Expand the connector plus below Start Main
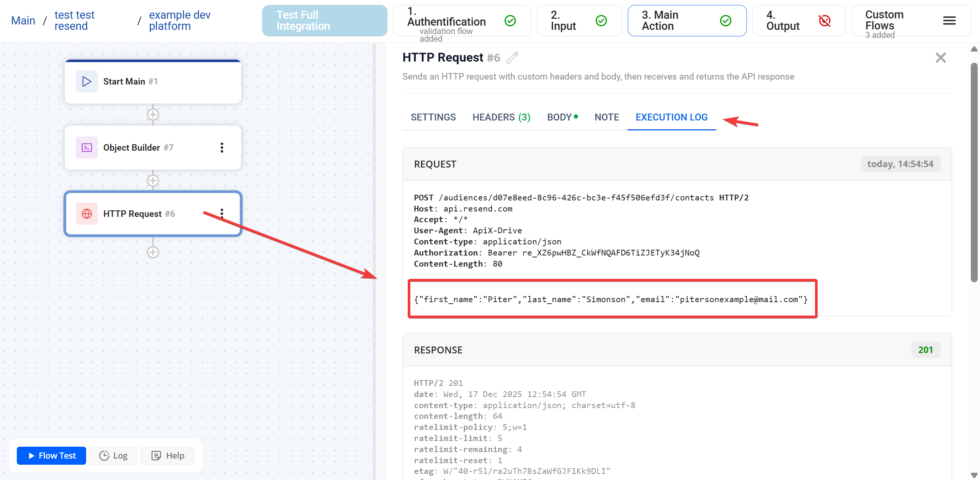 [x=153, y=114]
